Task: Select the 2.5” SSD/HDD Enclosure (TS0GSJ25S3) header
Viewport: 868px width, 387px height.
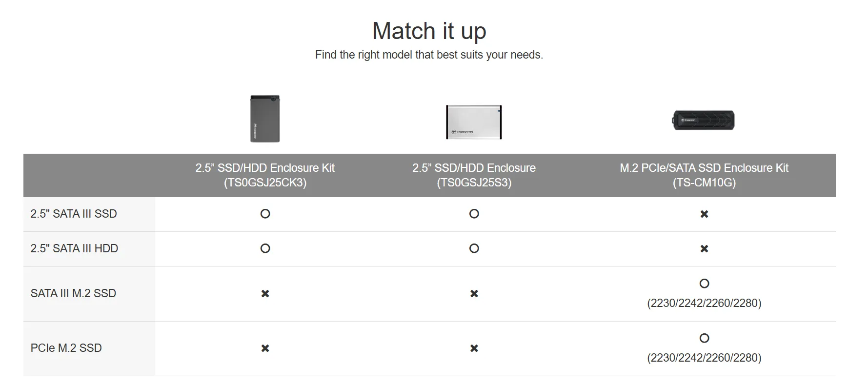Action: 474,175
